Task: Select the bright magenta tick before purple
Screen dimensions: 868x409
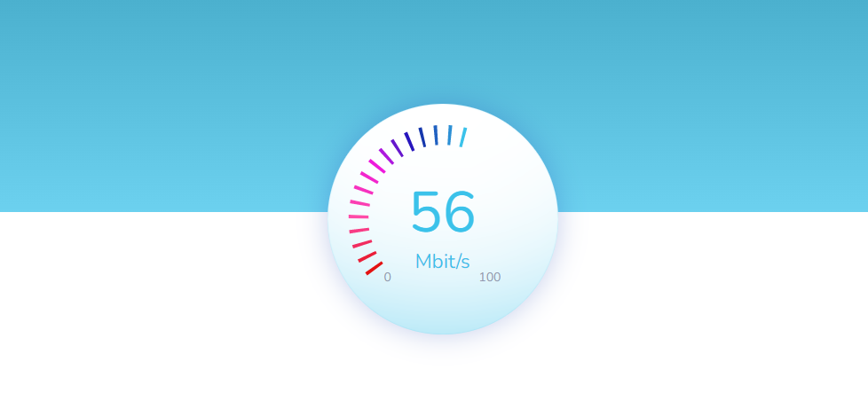Action: click(x=377, y=166)
